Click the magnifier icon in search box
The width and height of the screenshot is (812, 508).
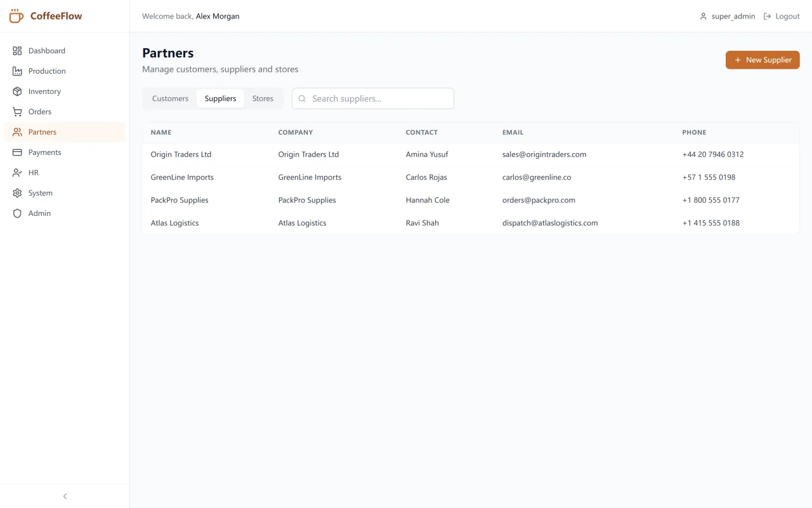coord(302,98)
